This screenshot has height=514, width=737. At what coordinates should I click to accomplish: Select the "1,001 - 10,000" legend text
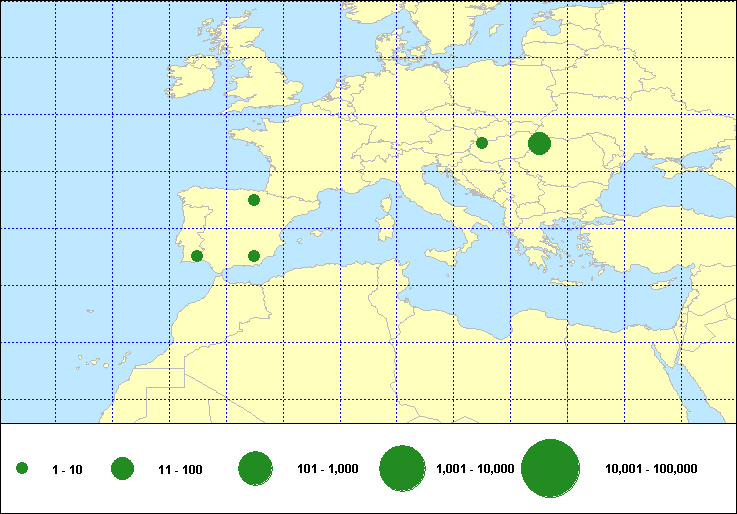475,469
